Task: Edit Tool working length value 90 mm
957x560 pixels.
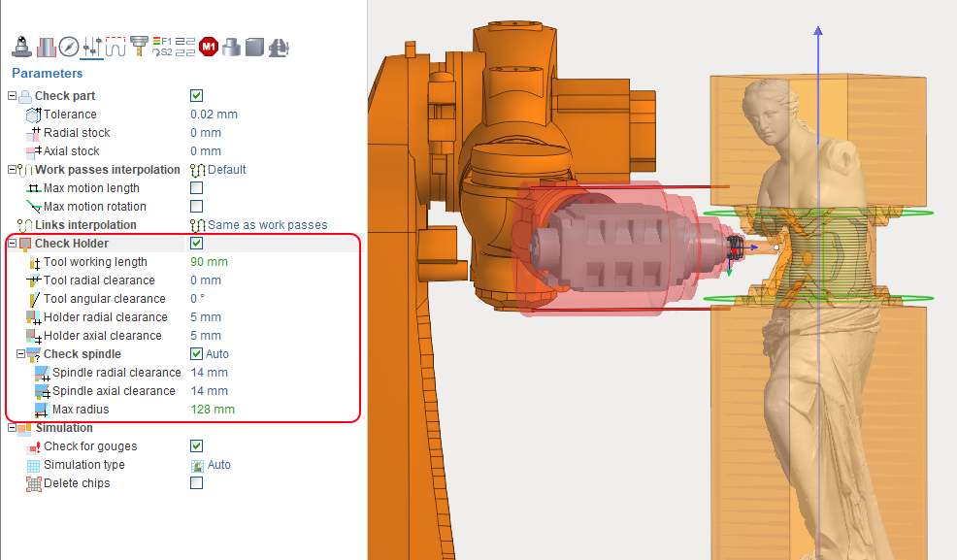Action: tap(209, 262)
